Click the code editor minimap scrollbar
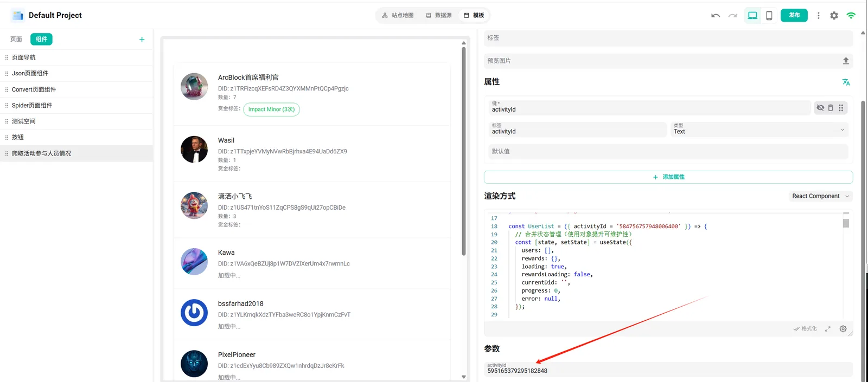The width and height of the screenshot is (868, 382). pos(846,223)
